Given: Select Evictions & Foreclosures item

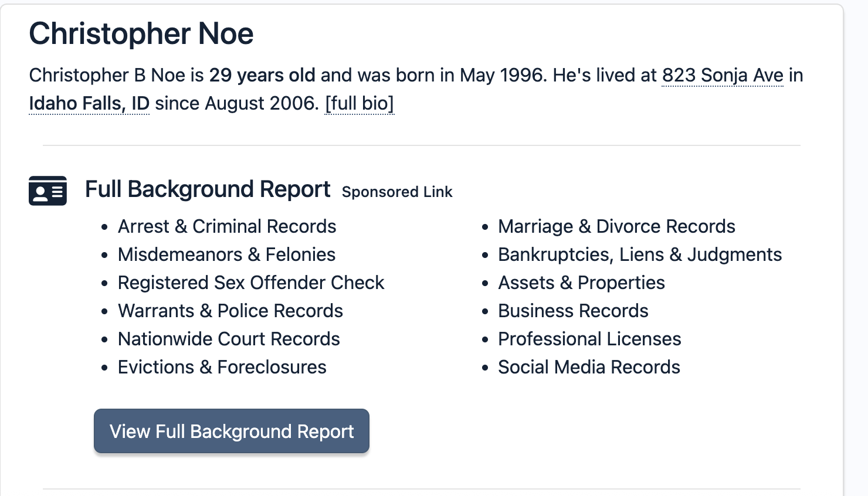Looking at the screenshot, I should tap(222, 368).
